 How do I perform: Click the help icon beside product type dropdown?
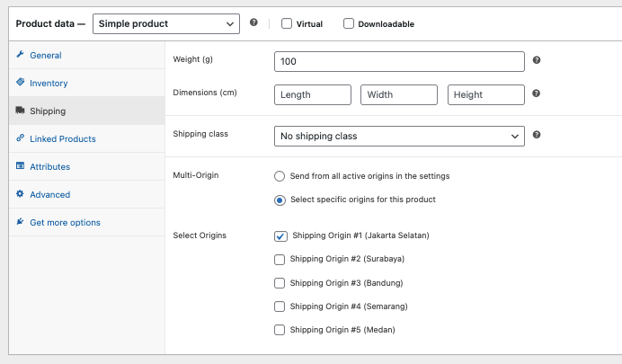coord(253,22)
